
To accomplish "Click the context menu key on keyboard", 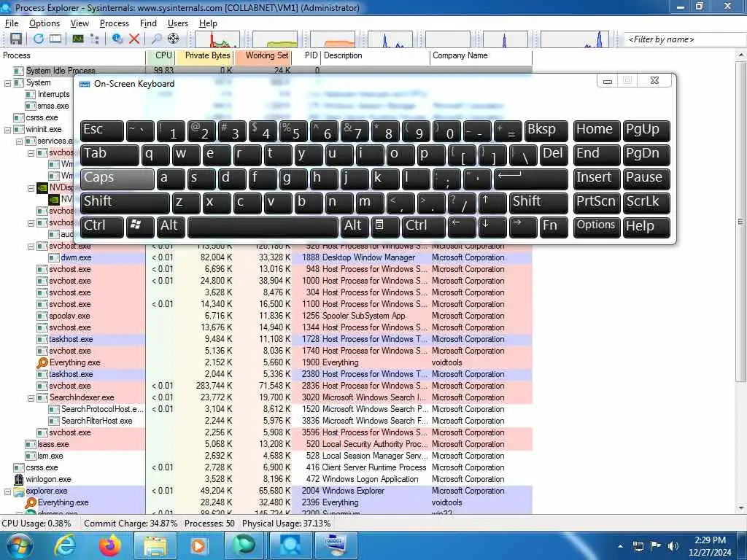I will coord(385,227).
